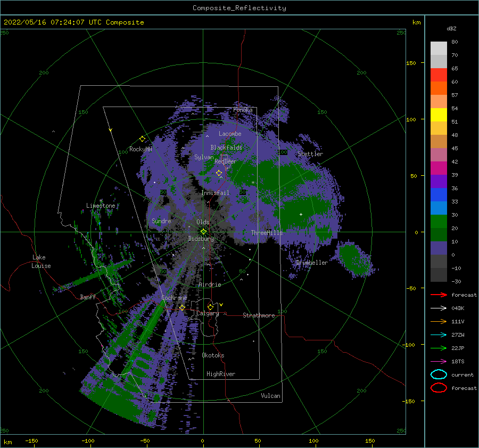Click the Blackfalds label
The image size is (479, 448).
tap(226, 148)
